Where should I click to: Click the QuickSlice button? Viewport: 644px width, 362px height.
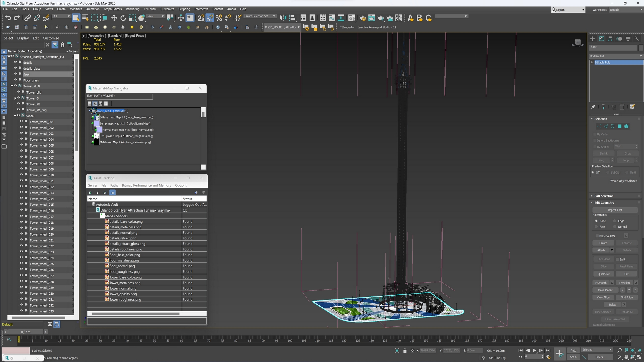(x=603, y=274)
